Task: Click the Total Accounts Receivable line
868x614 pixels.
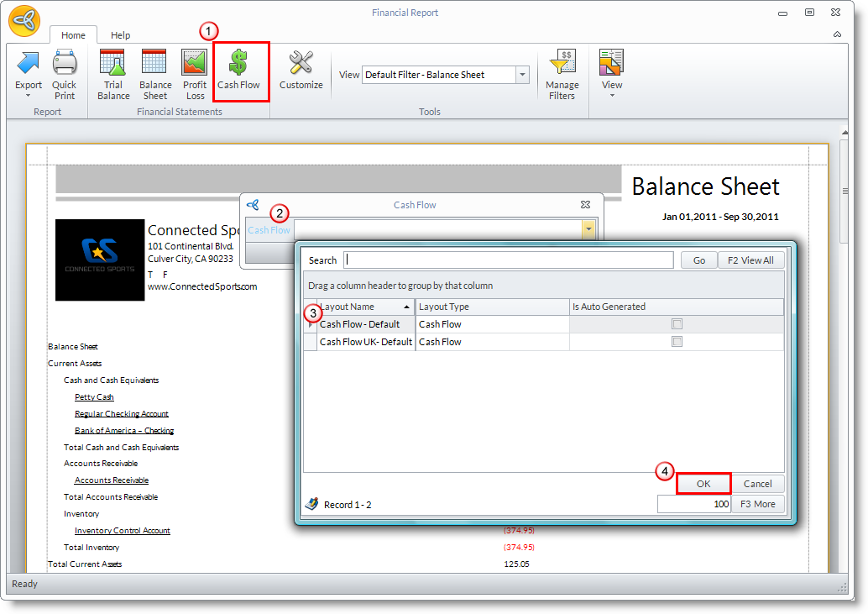Action: pyautogui.click(x=111, y=496)
